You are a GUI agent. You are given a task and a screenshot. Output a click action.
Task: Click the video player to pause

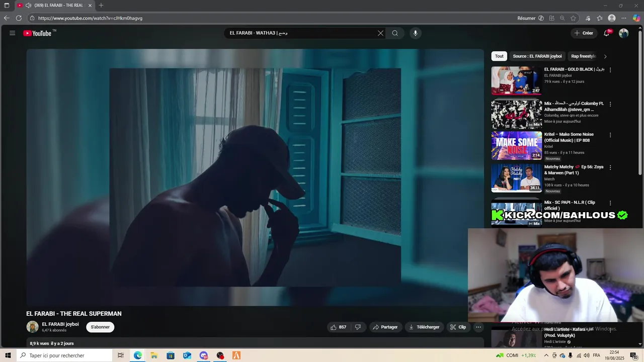[255, 177]
